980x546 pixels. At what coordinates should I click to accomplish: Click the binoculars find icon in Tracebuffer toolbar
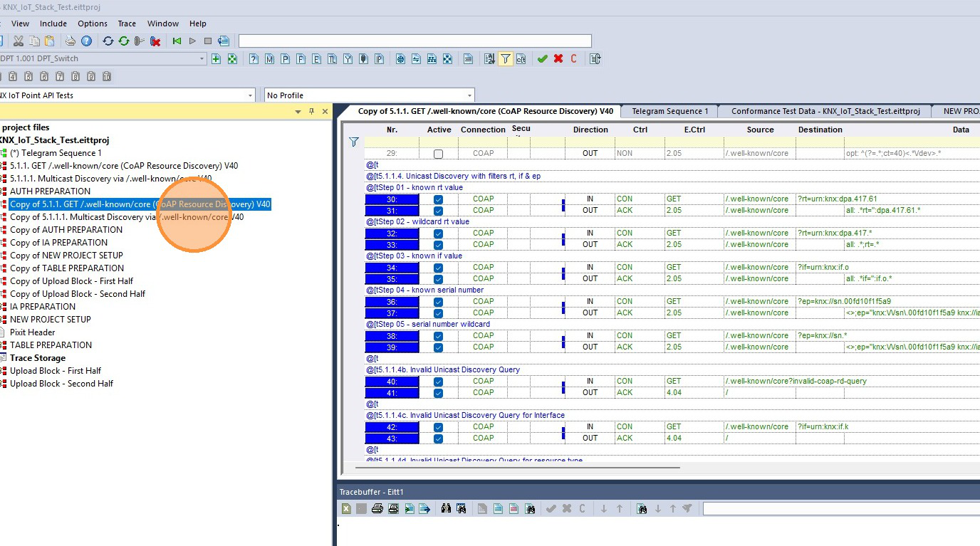tap(446, 508)
